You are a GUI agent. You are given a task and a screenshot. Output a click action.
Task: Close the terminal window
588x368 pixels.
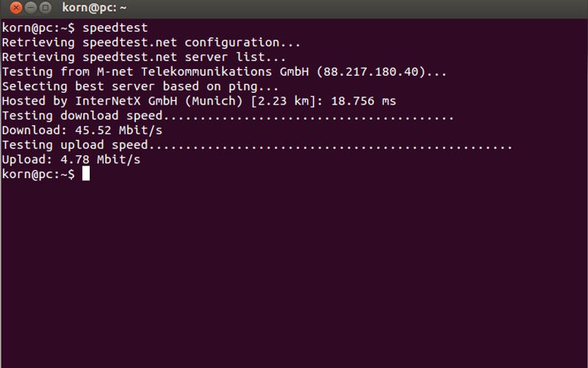pyautogui.click(x=16, y=8)
